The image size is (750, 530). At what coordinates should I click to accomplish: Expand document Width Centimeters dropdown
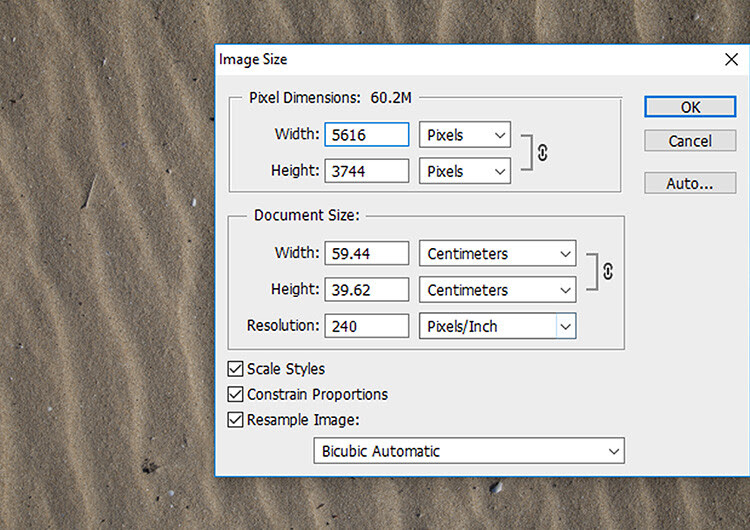[x=497, y=253]
